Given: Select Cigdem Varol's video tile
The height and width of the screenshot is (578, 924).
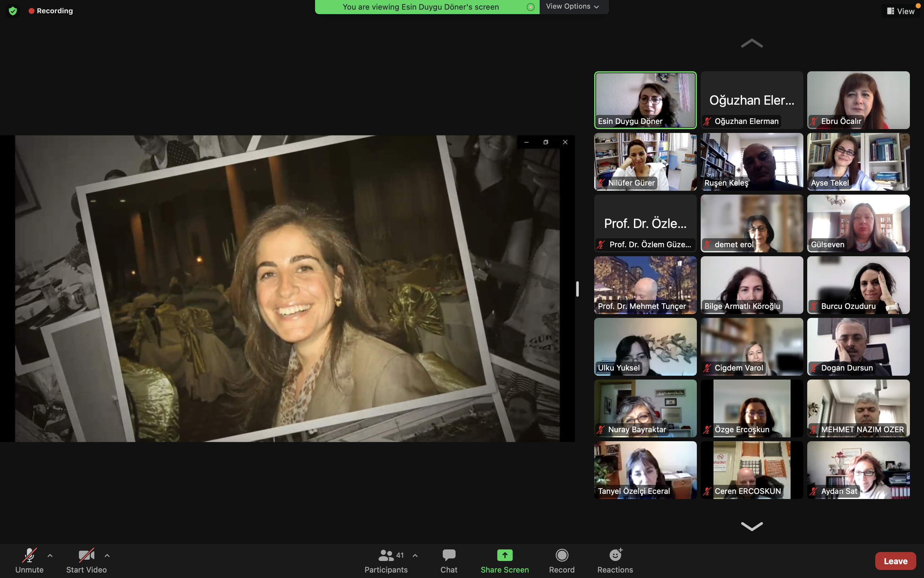Looking at the screenshot, I should [752, 347].
